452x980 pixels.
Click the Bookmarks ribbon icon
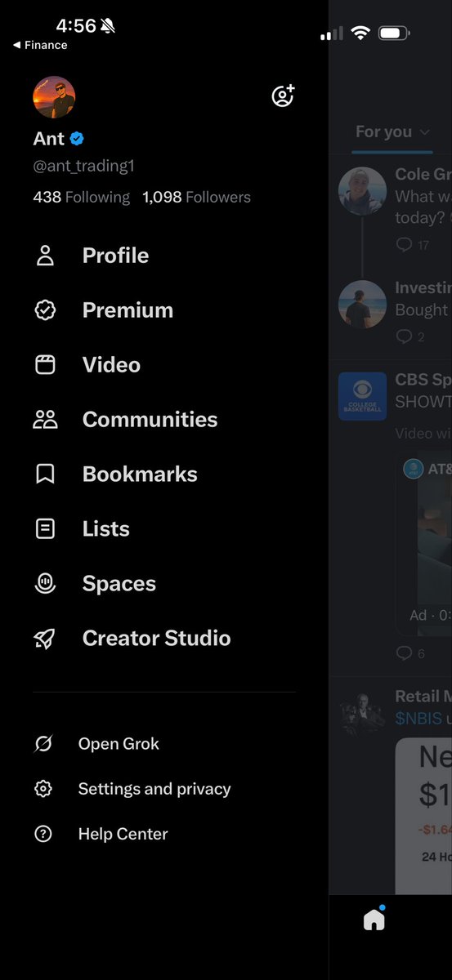click(x=45, y=474)
